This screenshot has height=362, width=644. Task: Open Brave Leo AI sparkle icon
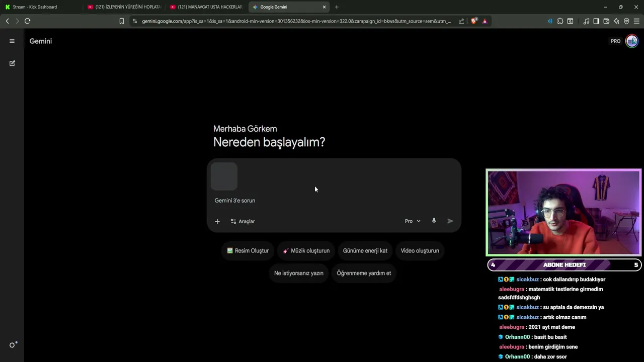click(616, 21)
